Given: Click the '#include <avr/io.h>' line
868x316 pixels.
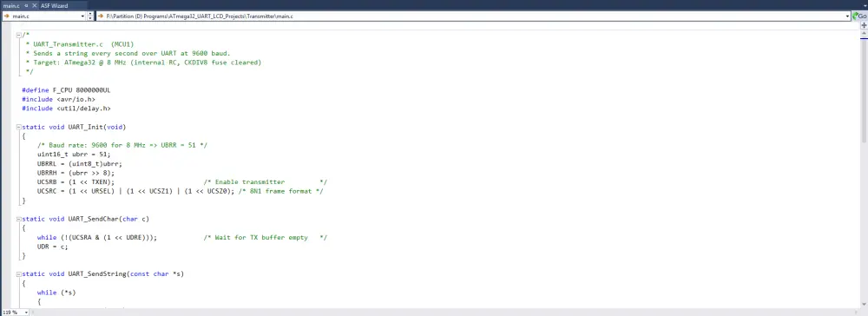Looking at the screenshot, I should (x=59, y=99).
